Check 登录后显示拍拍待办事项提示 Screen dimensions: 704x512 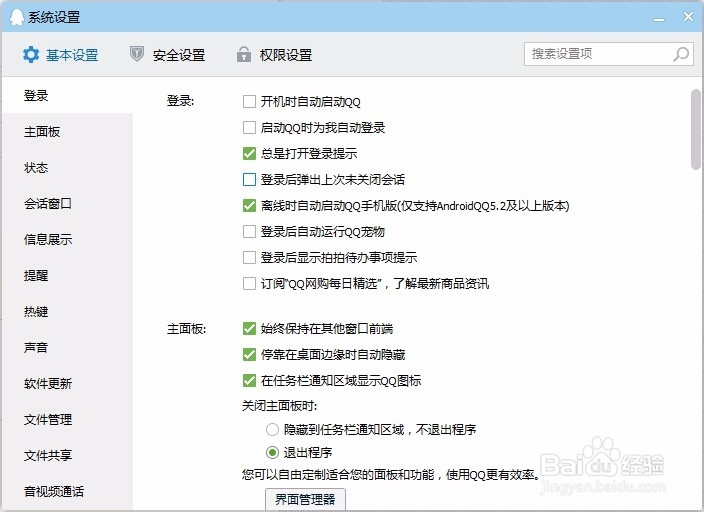pyautogui.click(x=249, y=258)
